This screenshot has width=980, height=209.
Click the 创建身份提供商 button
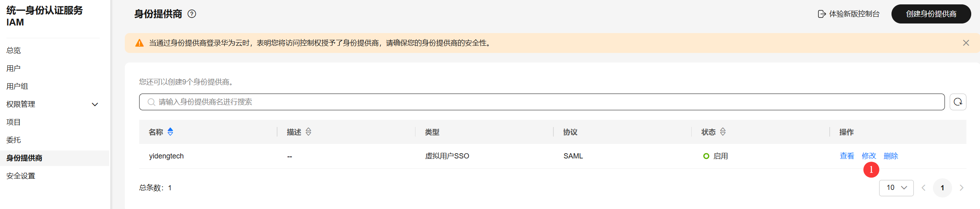click(931, 14)
